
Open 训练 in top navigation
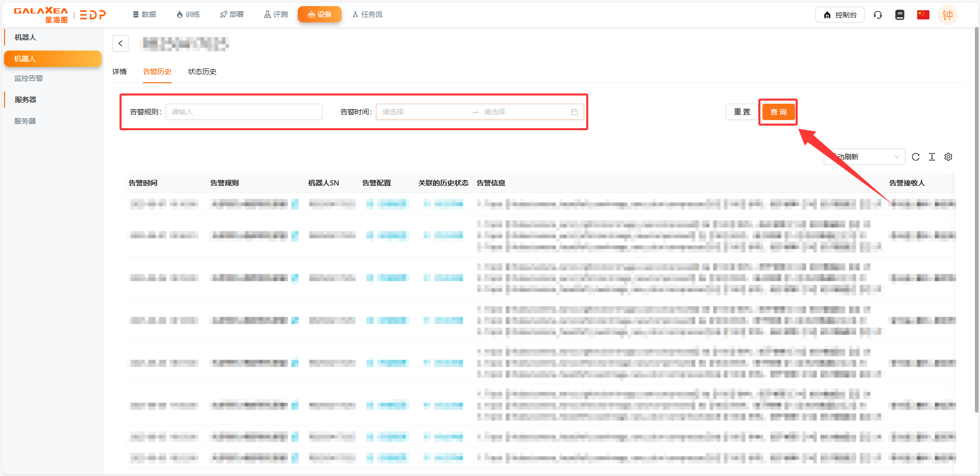click(x=188, y=14)
